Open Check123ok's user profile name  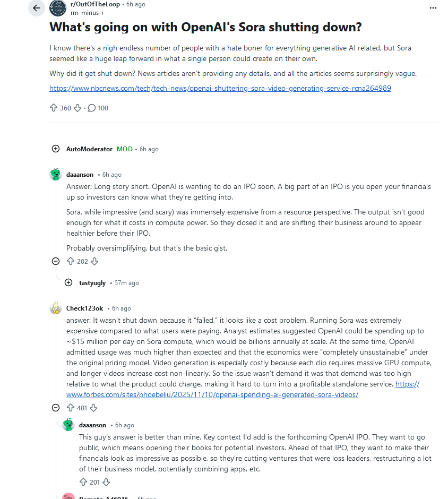click(x=84, y=308)
